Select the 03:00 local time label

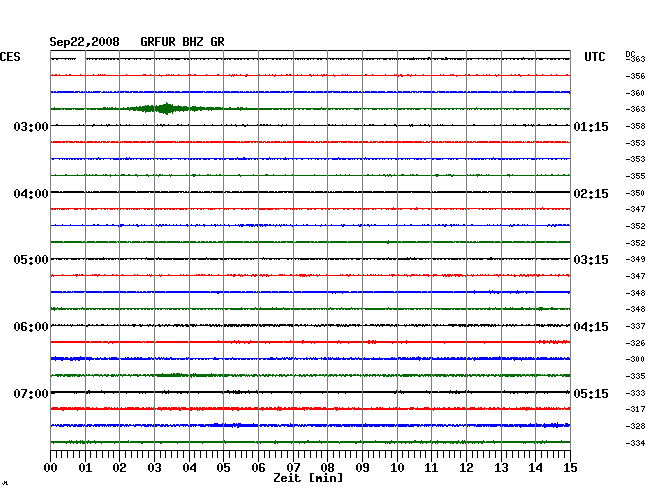[x=31, y=126]
